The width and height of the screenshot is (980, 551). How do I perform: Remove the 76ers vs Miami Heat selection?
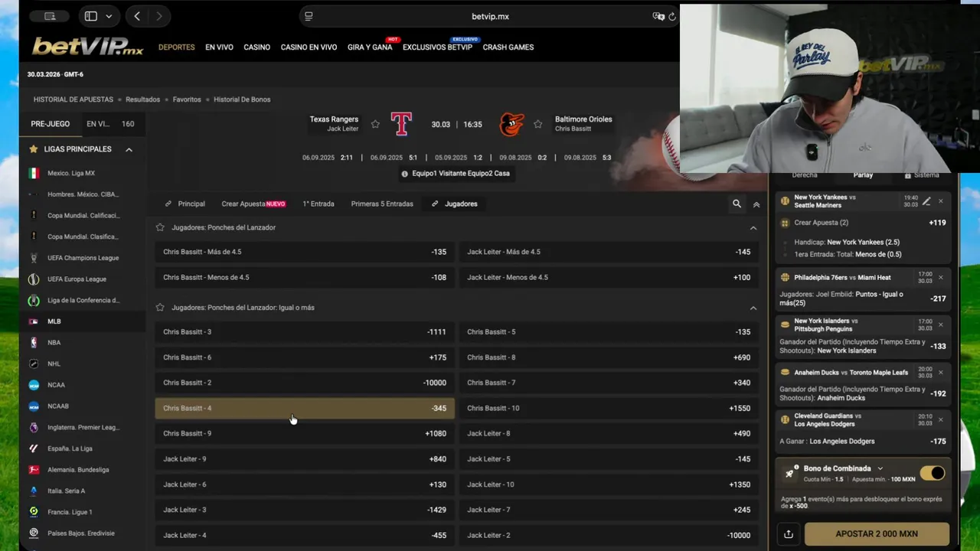point(941,277)
